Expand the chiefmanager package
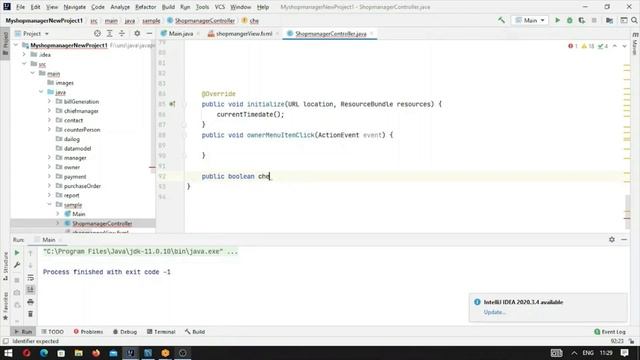The width and height of the screenshot is (640, 360). coord(49,111)
